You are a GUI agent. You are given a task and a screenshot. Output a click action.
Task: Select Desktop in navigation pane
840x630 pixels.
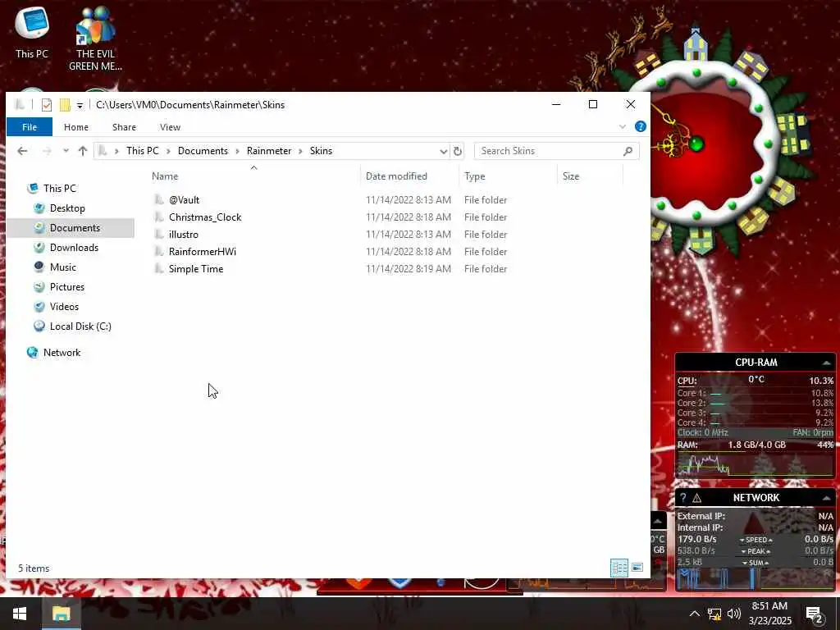click(67, 208)
